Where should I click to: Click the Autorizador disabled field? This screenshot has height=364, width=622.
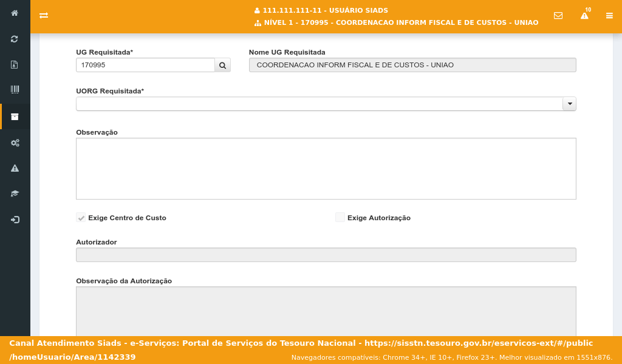(326, 255)
